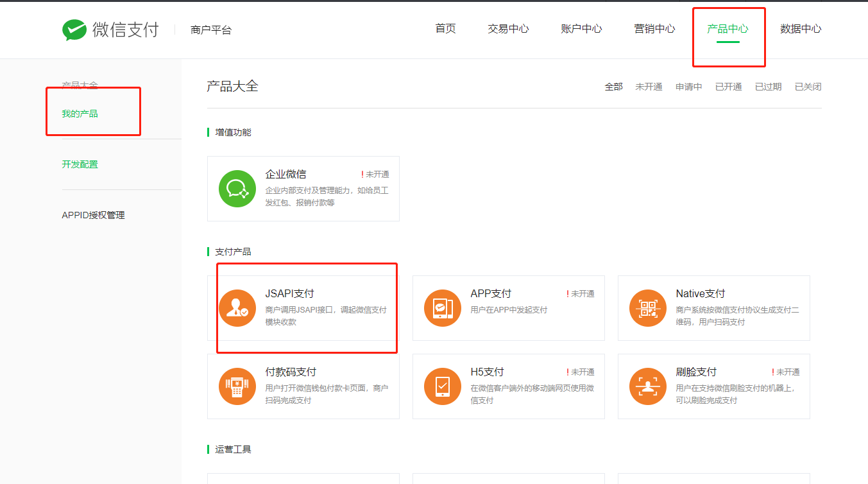This screenshot has height=484, width=868.
Task: Click the JSAPI支付 orange icon
Action: [x=237, y=308]
